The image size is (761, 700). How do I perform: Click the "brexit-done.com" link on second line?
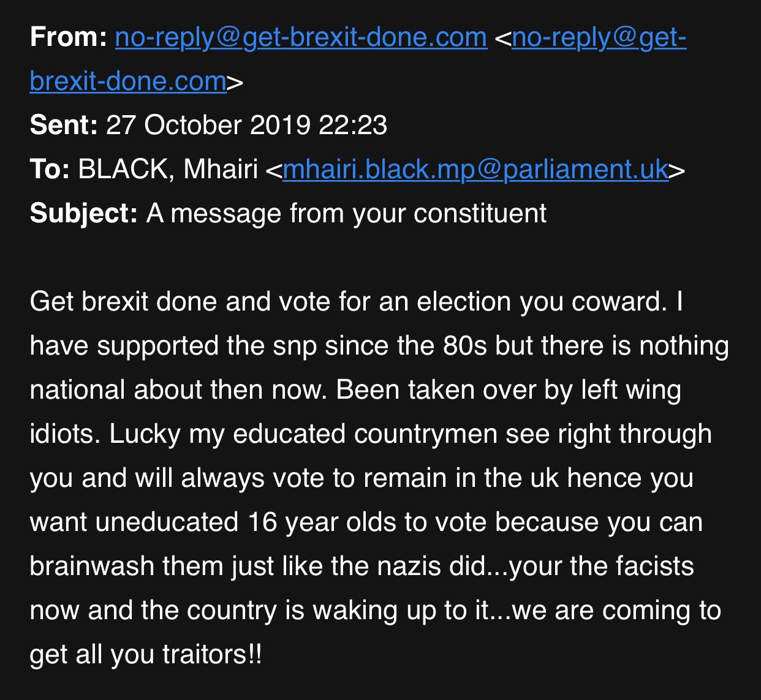pyautogui.click(x=128, y=81)
